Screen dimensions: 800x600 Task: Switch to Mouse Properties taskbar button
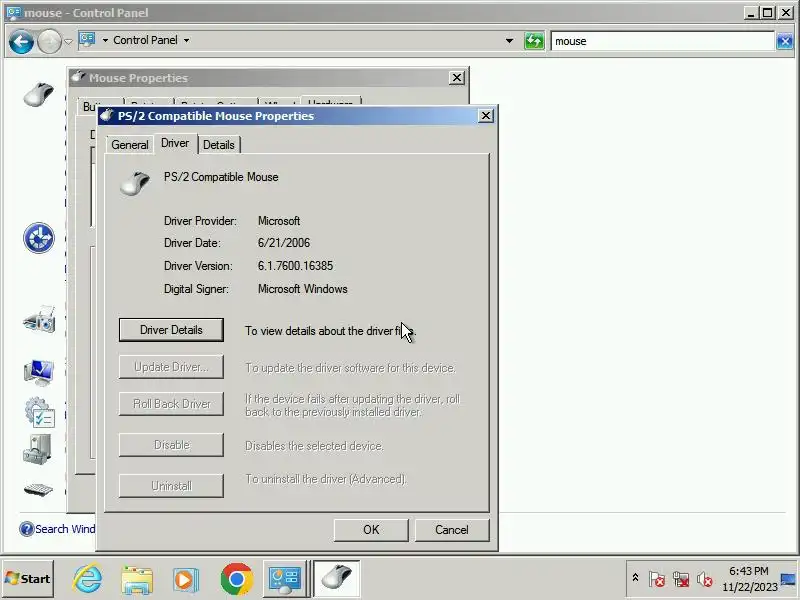[337, 579]
